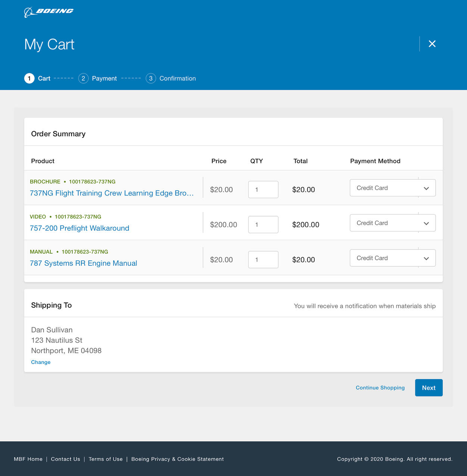Edit quantity field for 737NG Brochure
The image size is (467, 476).
(263, 190)
